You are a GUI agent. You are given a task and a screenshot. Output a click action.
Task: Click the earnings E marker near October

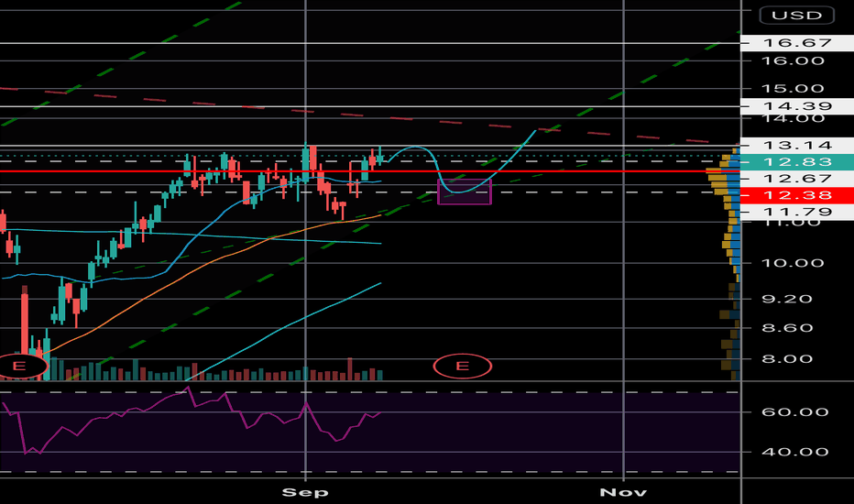pyautogui.click(x=463, y=367)
